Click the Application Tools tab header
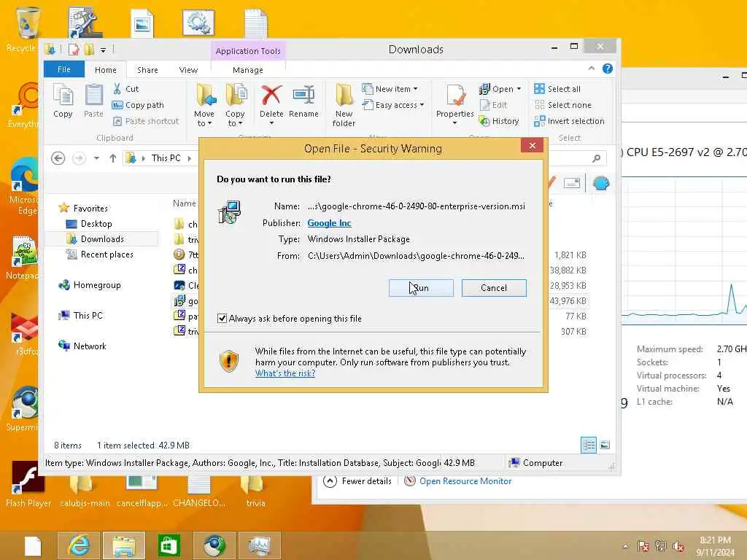This screenshot has height=560, width=747. 248,50
